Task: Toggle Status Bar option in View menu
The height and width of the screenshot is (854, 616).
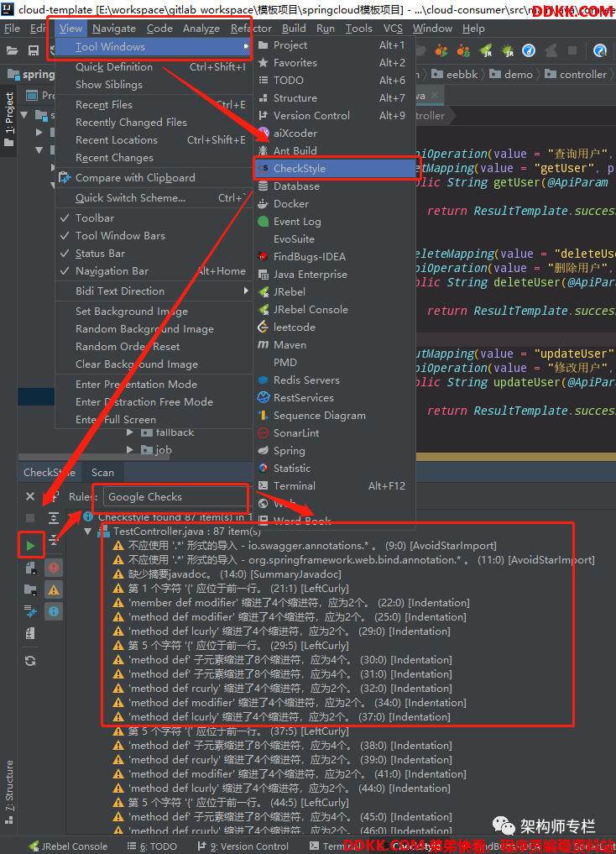Action: pyautogui.click(x=154, y=254)
